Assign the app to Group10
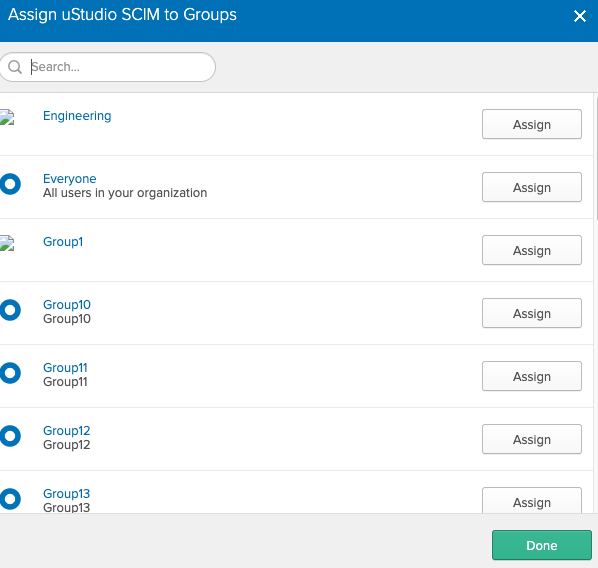The image size is (598, 568). pyautogui.click(x=532, y=313)
